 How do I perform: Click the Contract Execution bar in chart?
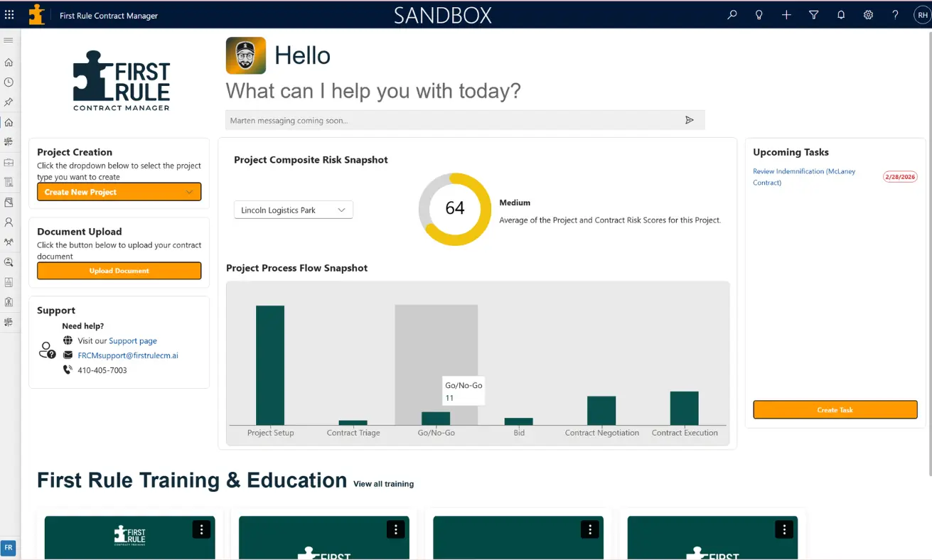(x=685, y=408)
